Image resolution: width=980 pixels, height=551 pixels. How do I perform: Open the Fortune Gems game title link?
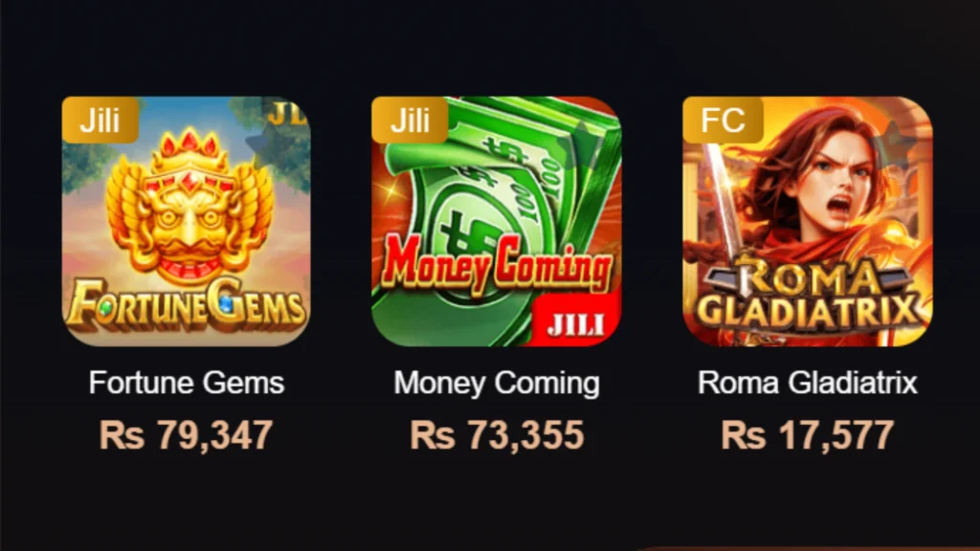pos(187,383)
